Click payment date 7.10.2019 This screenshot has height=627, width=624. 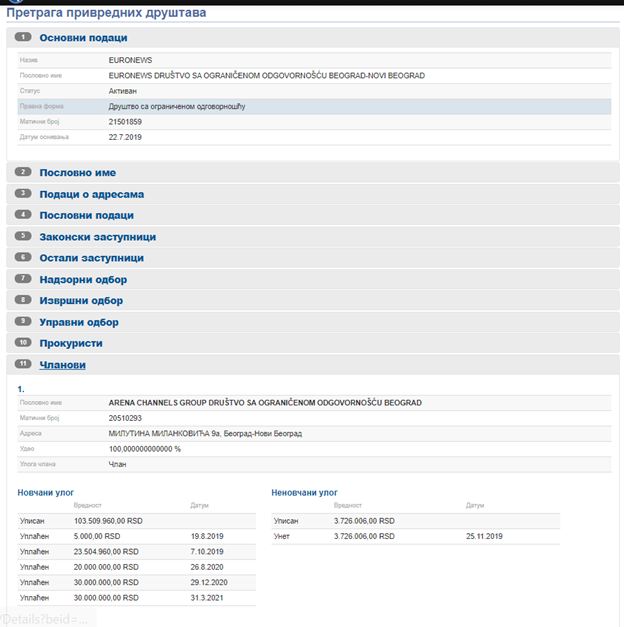(x=207, y=552)
